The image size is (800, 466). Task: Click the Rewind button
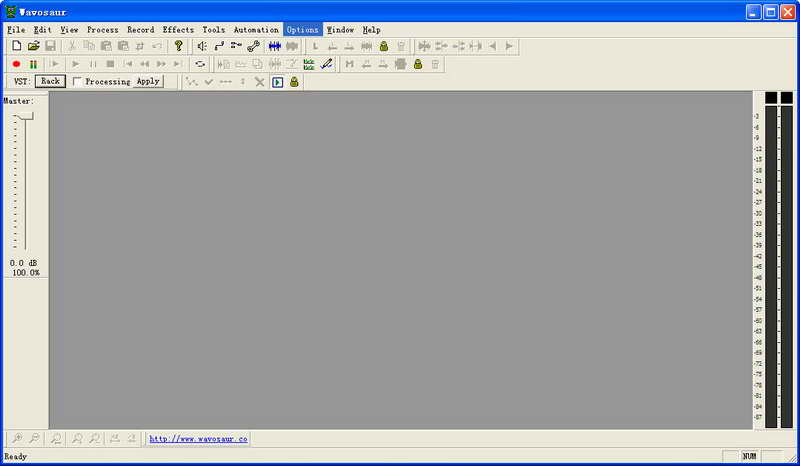click(144, 64)
